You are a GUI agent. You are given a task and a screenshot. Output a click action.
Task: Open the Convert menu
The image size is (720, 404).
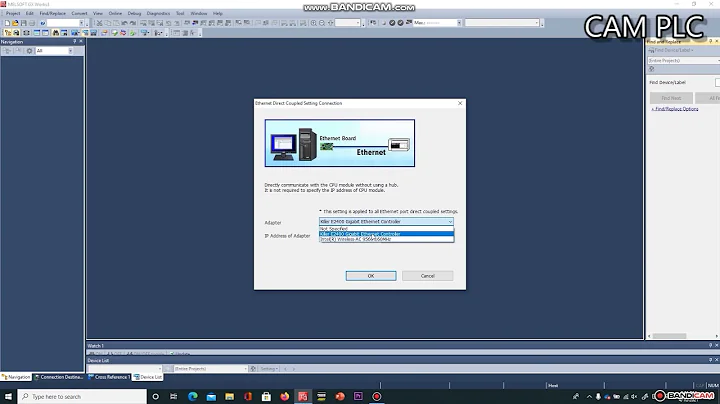click(79, 13)
